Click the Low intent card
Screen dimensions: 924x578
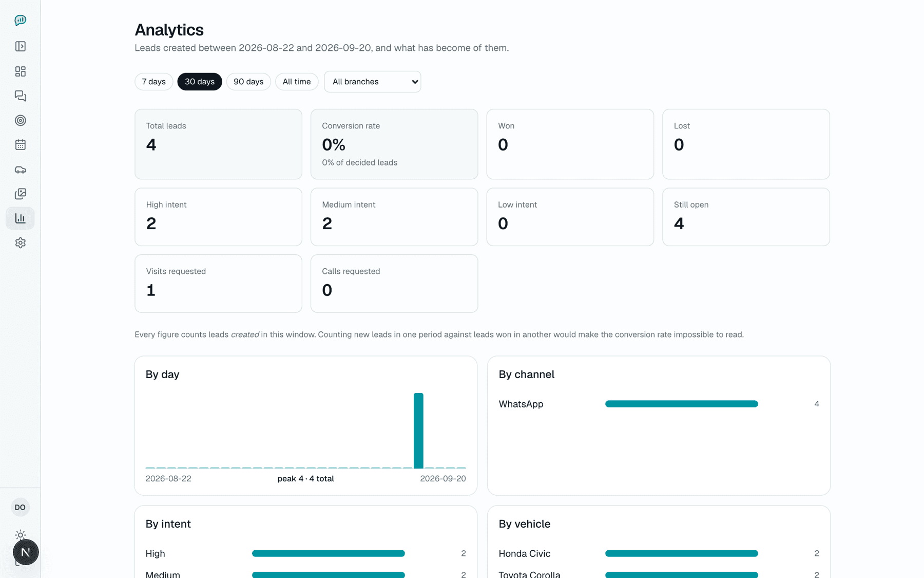[570, 217]
